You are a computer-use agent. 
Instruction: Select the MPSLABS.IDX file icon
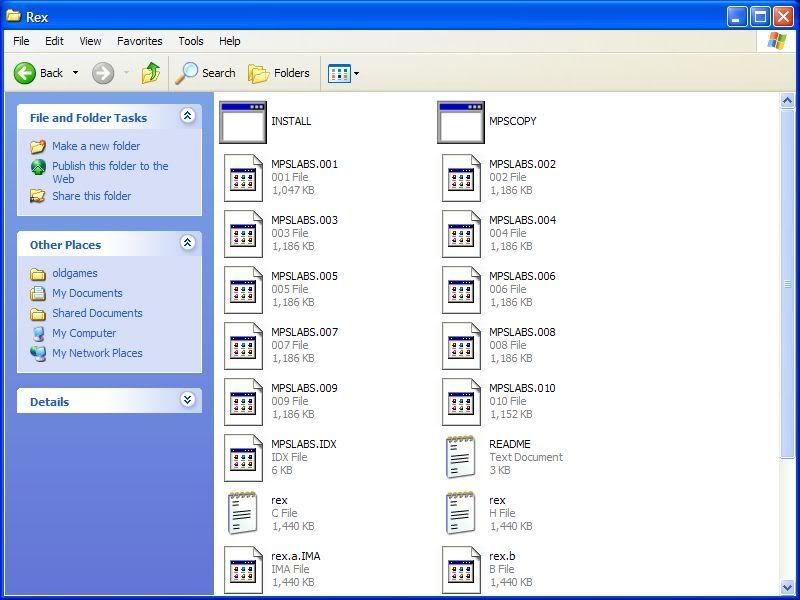(x=242, y=457)
